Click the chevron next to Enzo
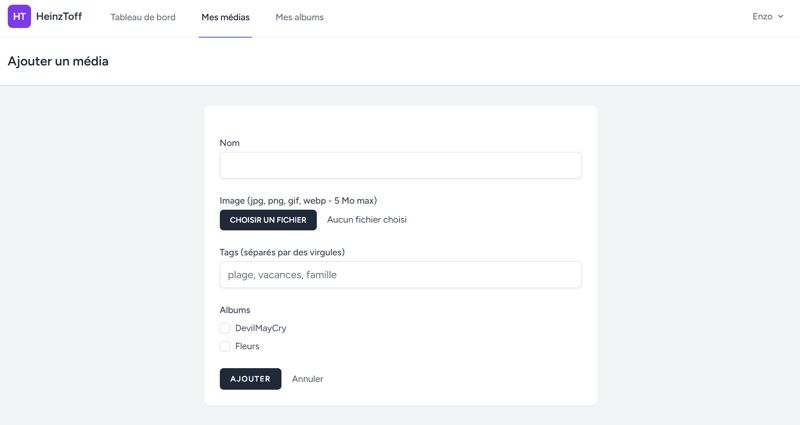Screen dimensions: 800x425 [780, 17]
